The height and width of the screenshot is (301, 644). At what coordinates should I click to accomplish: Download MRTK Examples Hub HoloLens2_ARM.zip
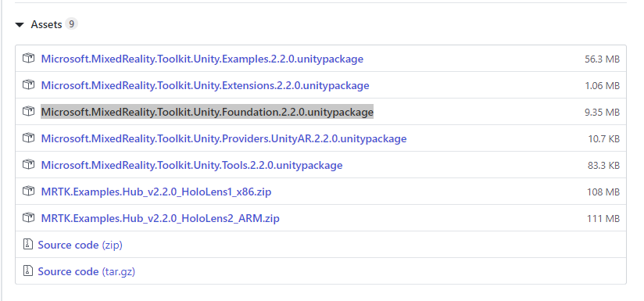(x=160, y=218)
